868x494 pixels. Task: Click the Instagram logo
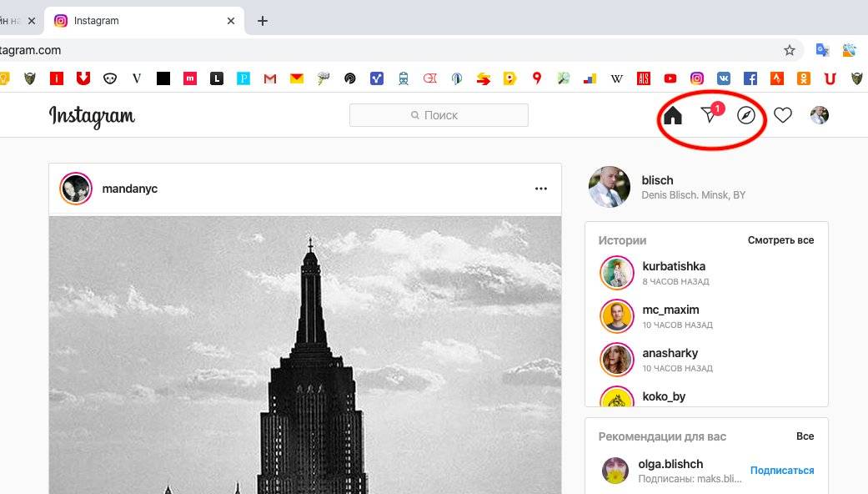[92, 116]
